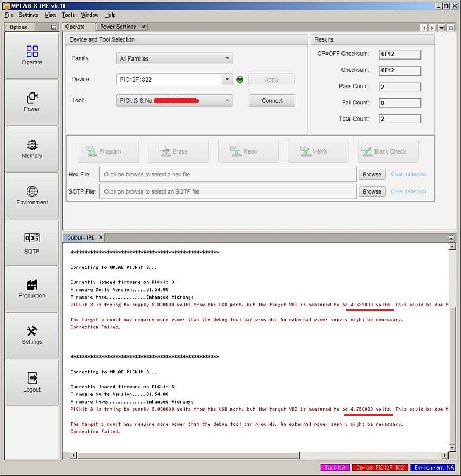Click the horizontal scrollbar right arrow
This screenshot has height=476, width=461.
(x=445, y=455)
